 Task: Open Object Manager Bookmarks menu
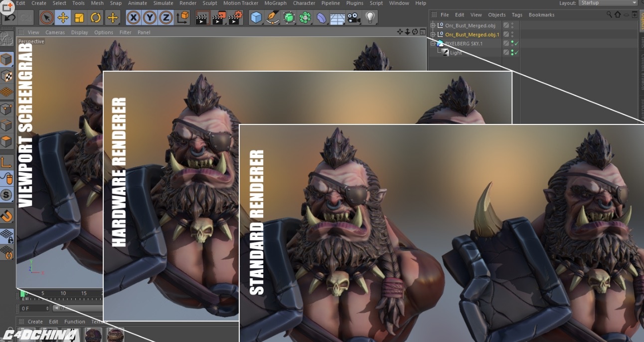coord(541,15)
